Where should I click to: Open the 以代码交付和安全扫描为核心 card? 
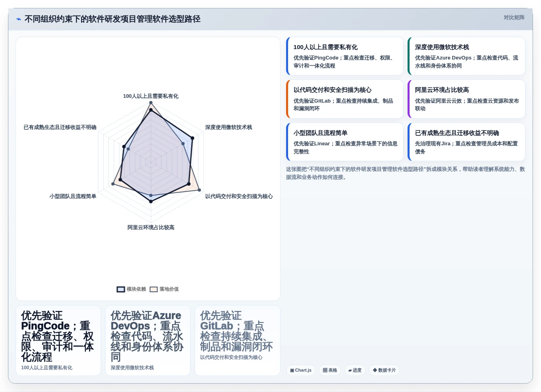pyautogui.click(x=345, y=99)
